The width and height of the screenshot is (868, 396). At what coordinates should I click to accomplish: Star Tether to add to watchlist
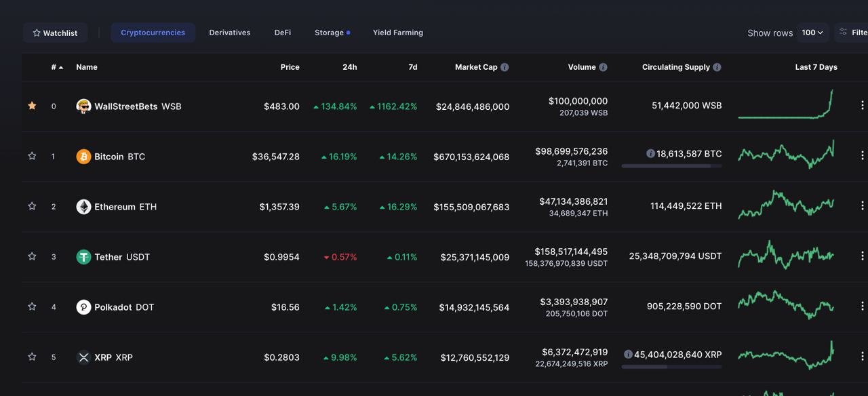[x=32, y=256]
